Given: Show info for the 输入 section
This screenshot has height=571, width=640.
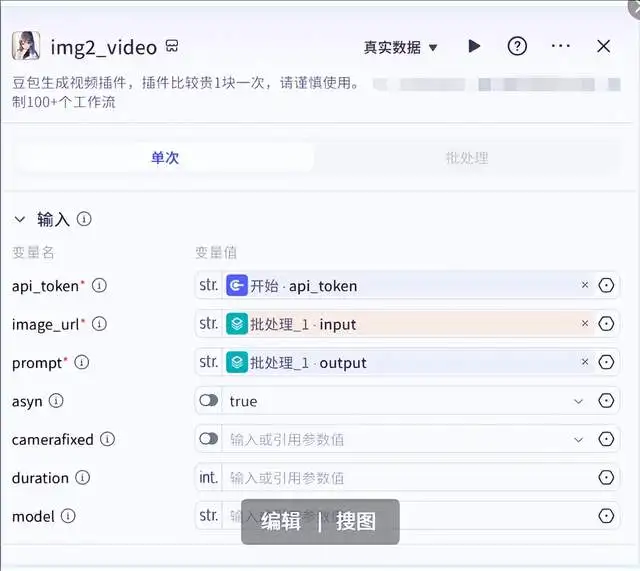Looking at the screenshot, I should click(84, 219).
